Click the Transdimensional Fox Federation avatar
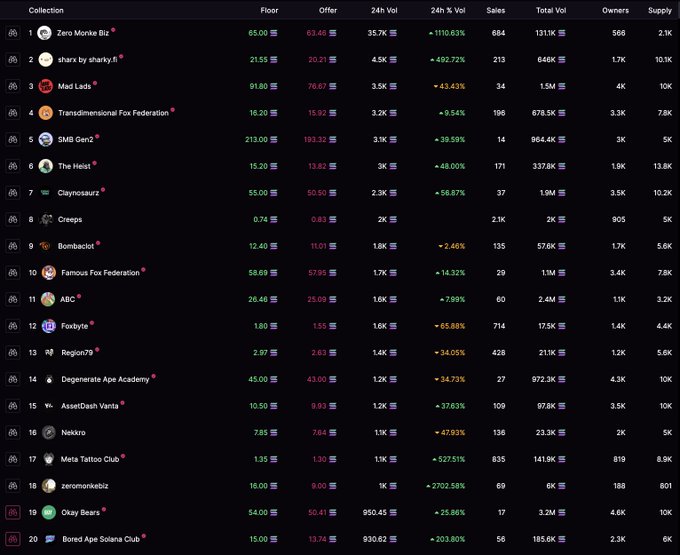Image resolution: width=680 pixels, height=555 pixels. tap(46, 113)
